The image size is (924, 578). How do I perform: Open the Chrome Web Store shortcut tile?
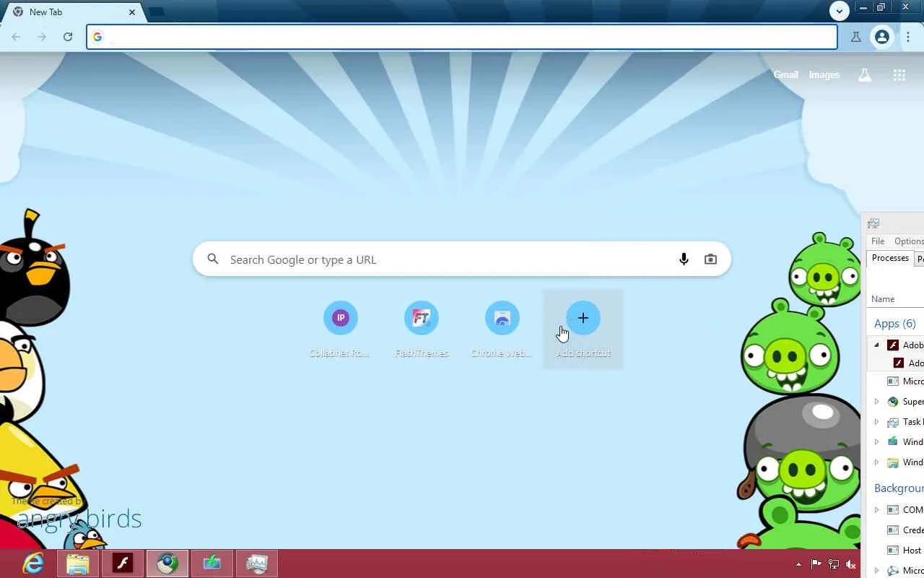pos(502,329)
